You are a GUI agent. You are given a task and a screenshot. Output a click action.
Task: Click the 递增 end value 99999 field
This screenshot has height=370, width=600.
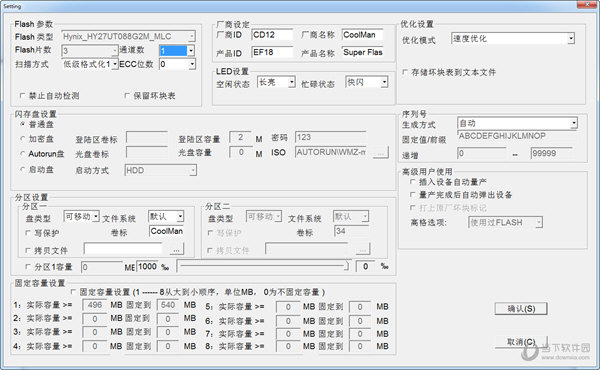tap(551, 154)
